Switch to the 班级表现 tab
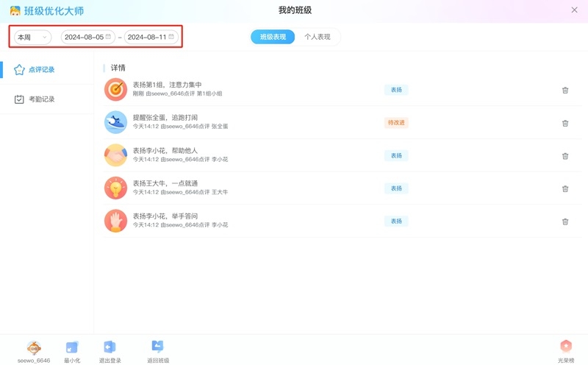 coord(273,37)
